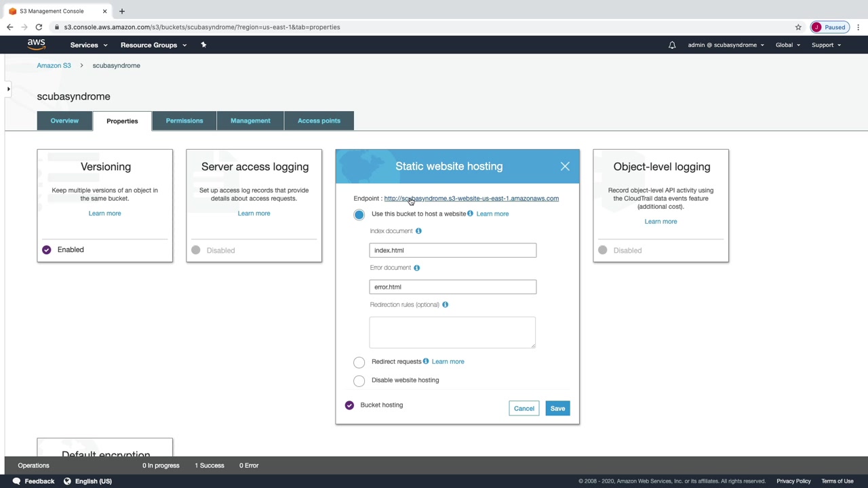Open the Resource Groups dropdown
868x488 pixels.
[x=153, y=45]
